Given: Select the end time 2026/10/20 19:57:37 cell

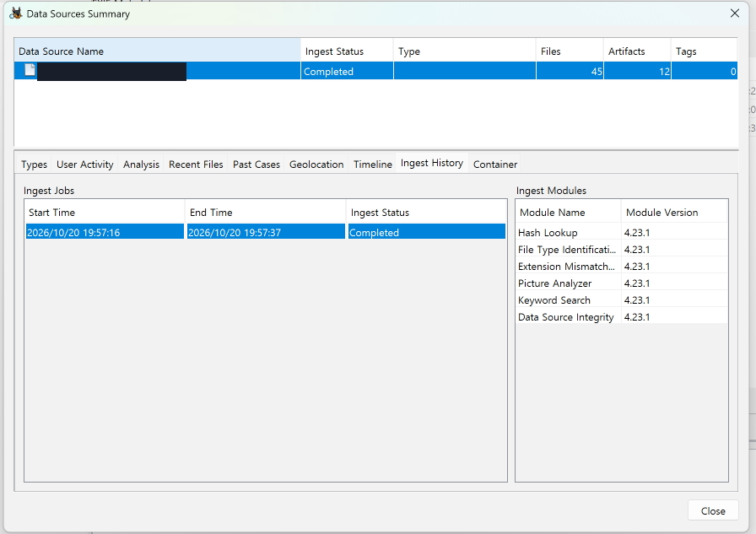Looking at the screenshot, I should [266, 232].
